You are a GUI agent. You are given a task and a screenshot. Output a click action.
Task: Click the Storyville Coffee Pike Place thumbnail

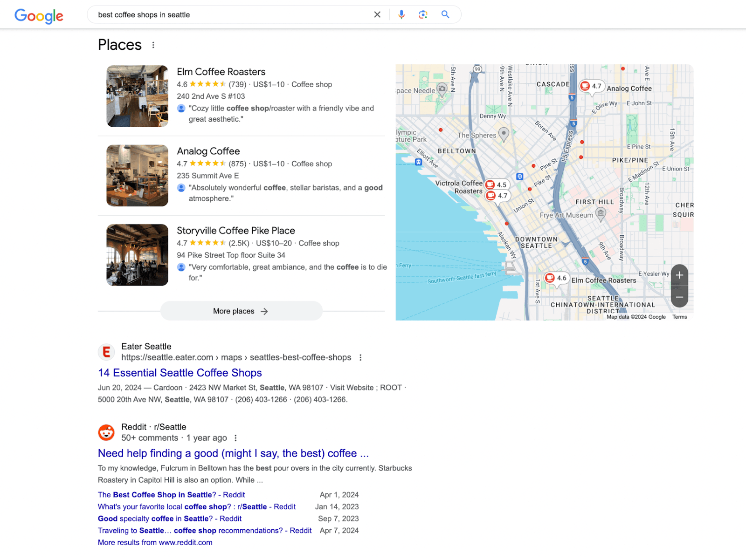pos(137,254)
